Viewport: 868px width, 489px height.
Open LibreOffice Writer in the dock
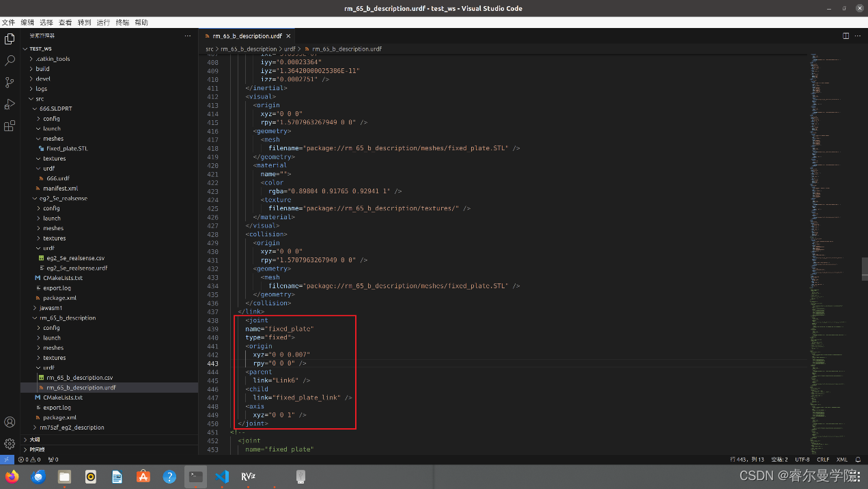click(117, 477)
